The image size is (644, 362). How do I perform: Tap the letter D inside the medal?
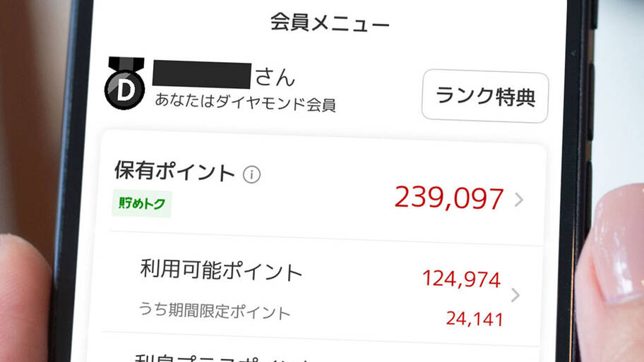point(124,90)
